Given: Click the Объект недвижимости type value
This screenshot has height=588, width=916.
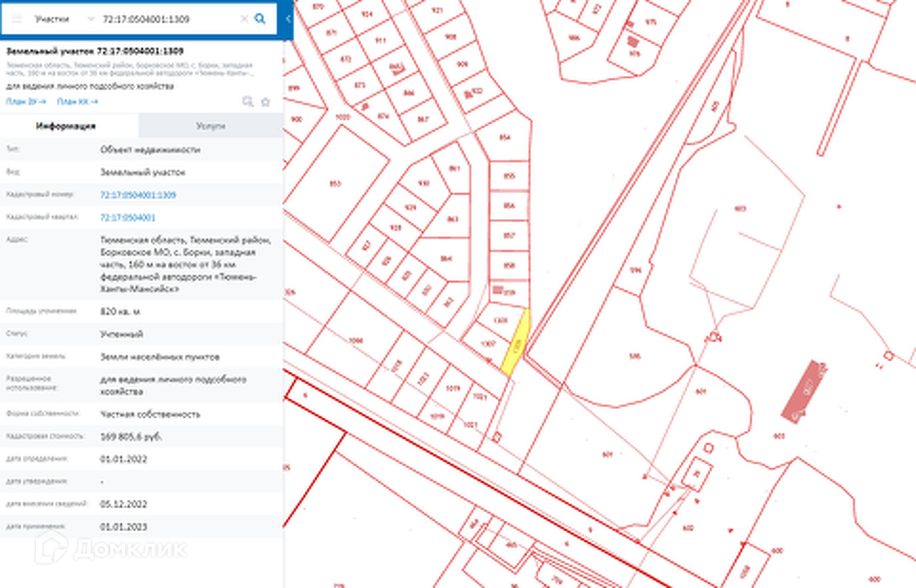Looking at the screenshot, I should tap(150, 150).
